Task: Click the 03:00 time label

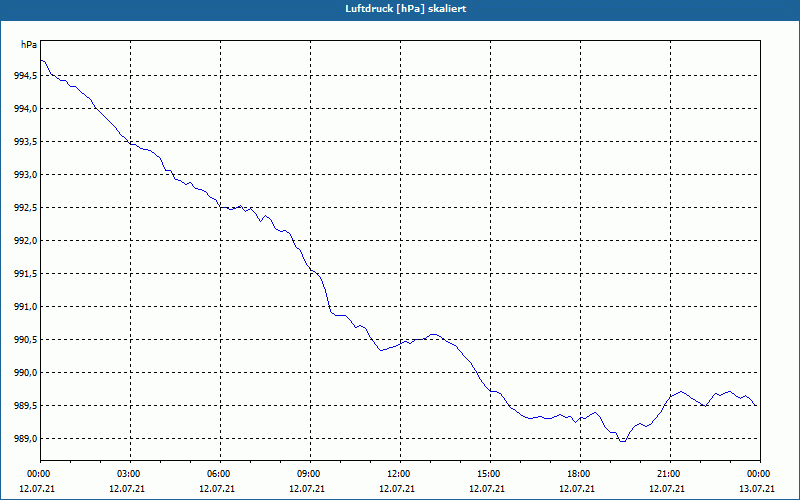Action: tap(131, 474)
